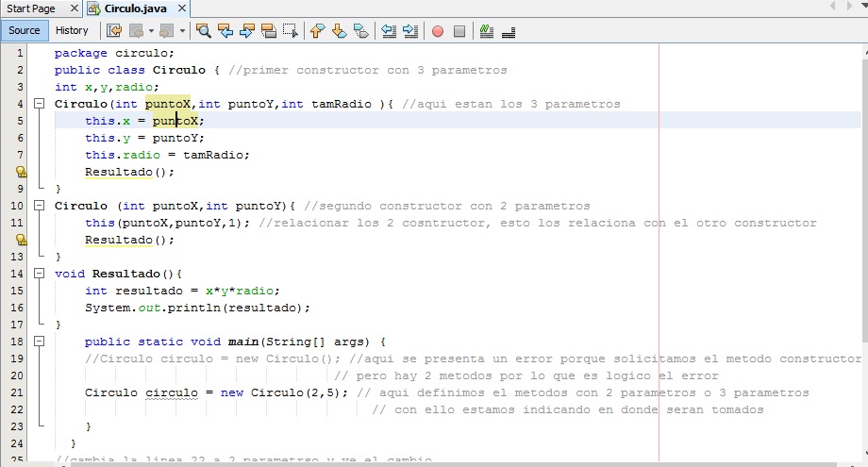Click the Last Edit location icon
This screenshot has width=868, height=467.
click(x=114, y=30)
